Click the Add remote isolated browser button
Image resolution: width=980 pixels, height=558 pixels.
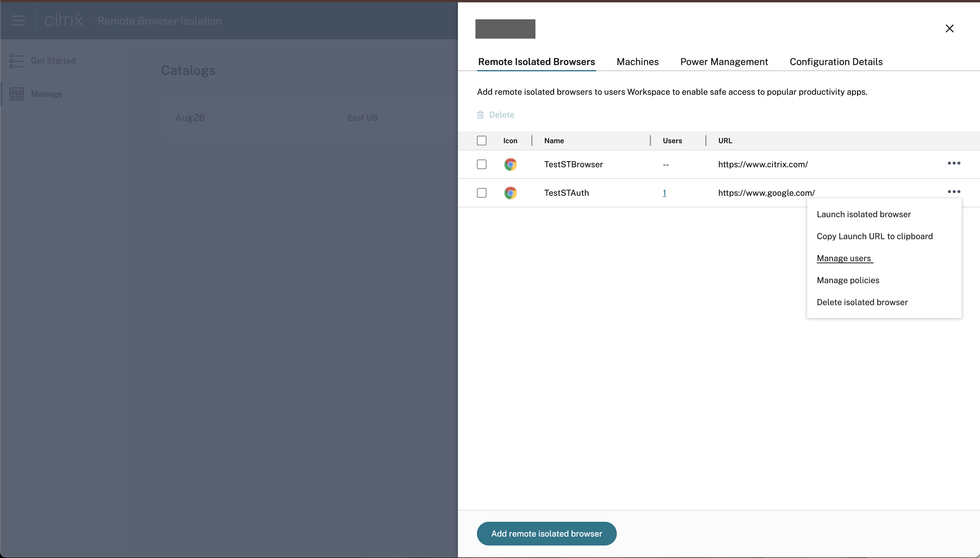546,533
